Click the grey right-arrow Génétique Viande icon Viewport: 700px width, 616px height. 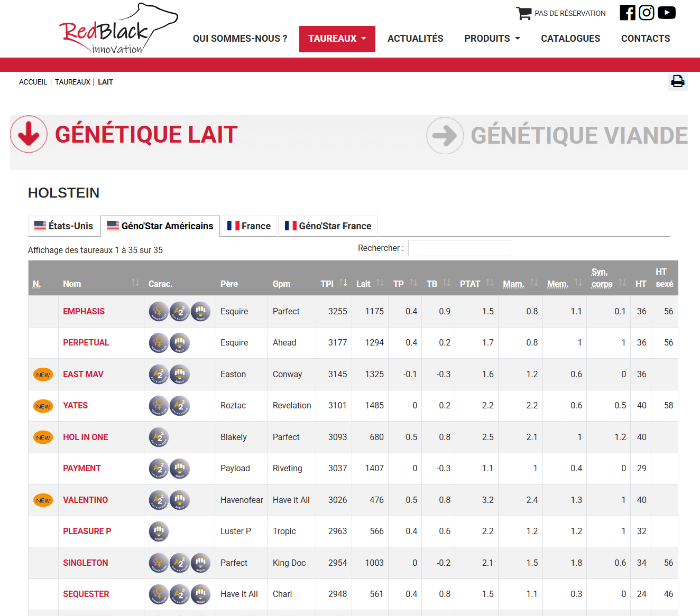(x=445, y=136)
